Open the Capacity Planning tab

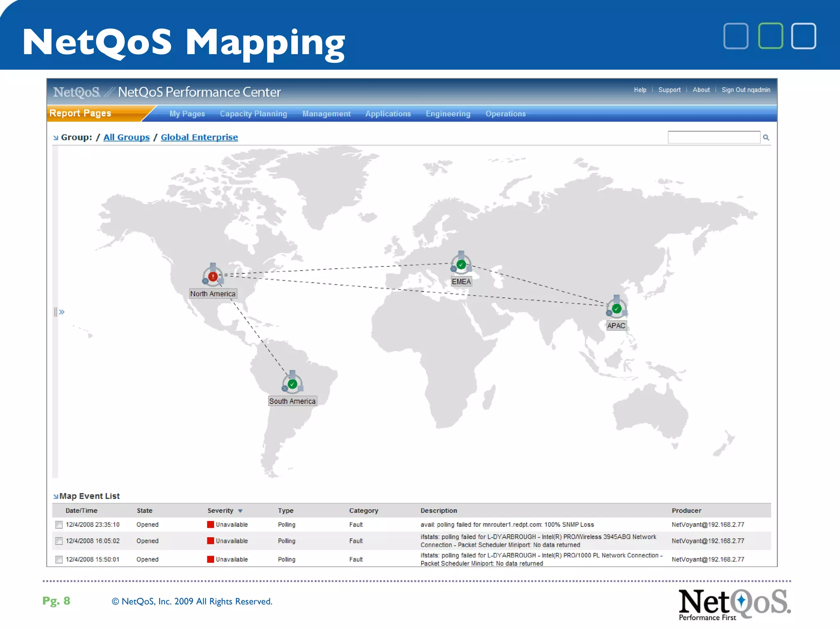click(x=253, y=114)
